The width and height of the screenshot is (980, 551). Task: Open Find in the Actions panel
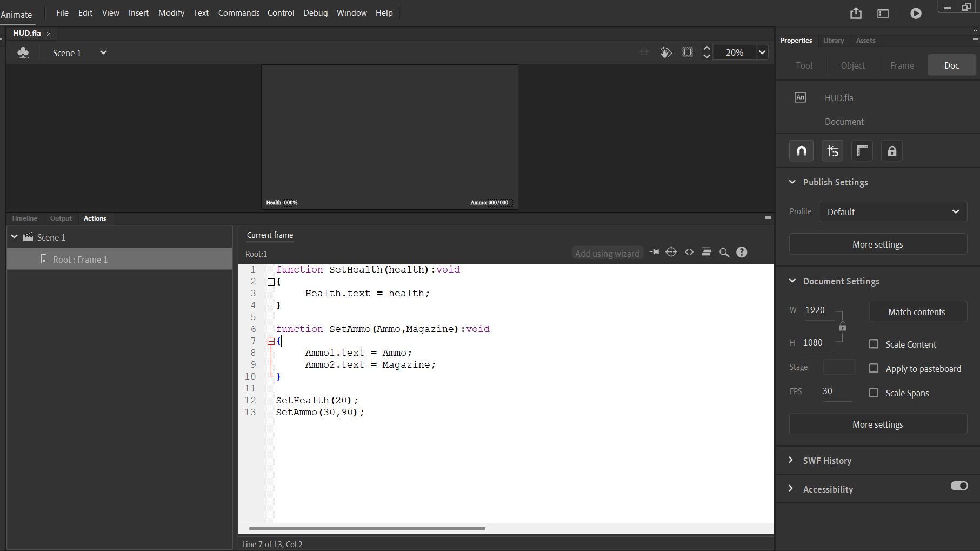pos(724,253)
